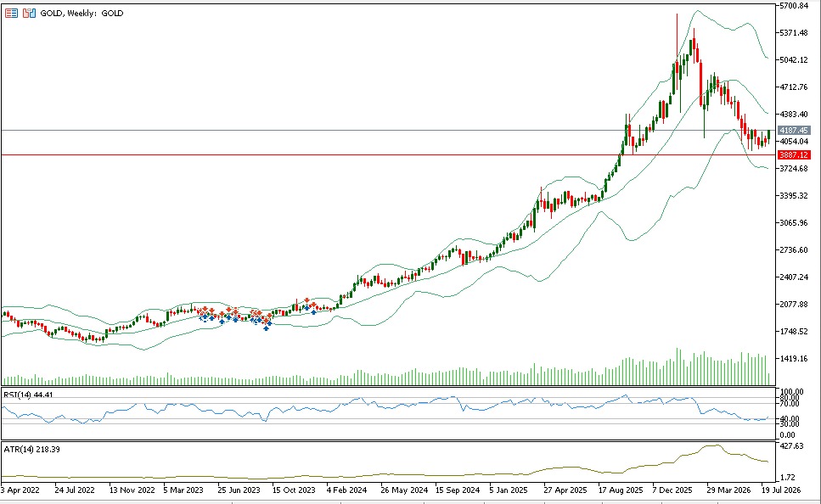Viewport: 821px width, 504px height.
Task: Click price axis label 2407.24
Action: tap(794, 277)
